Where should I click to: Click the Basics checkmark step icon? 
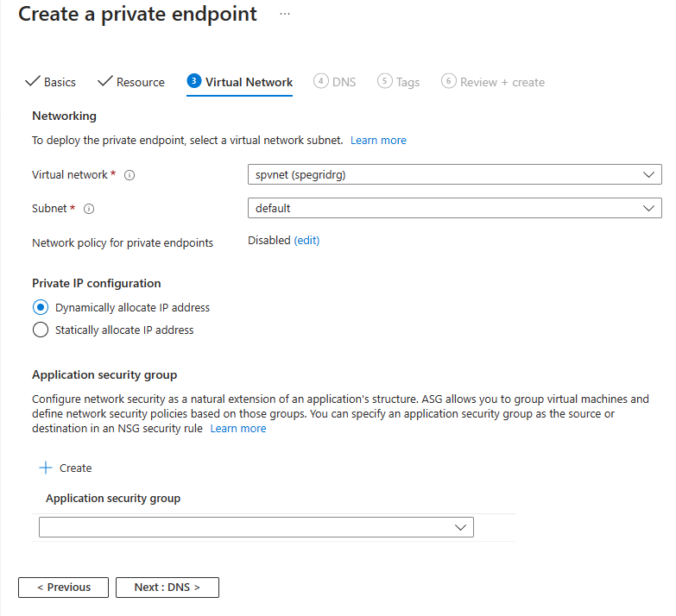click(x=33, y=82)
